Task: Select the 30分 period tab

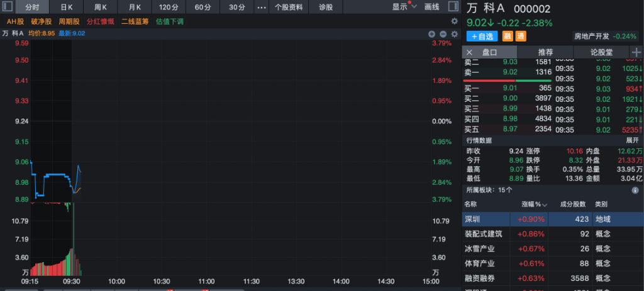Action: point(236,7)
